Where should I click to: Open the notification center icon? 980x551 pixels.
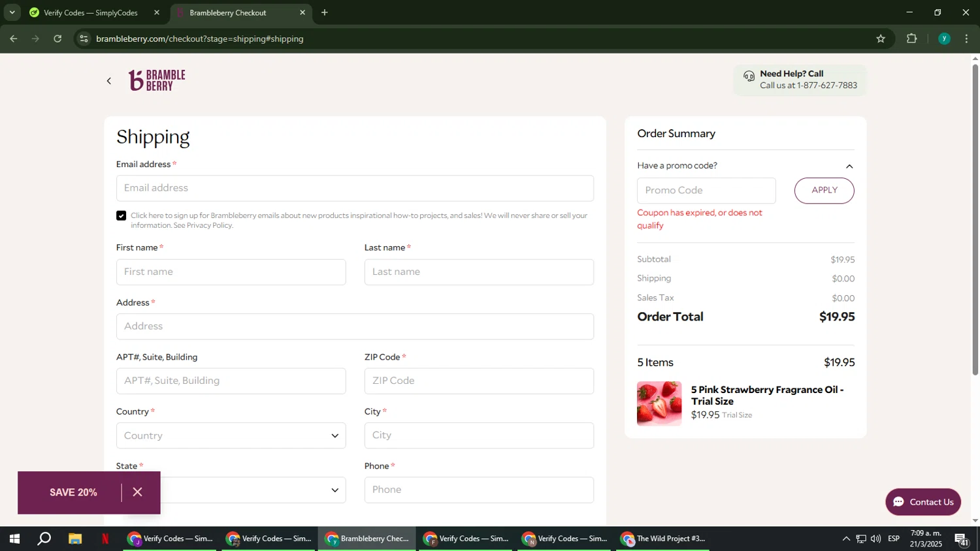pos(962,539)
